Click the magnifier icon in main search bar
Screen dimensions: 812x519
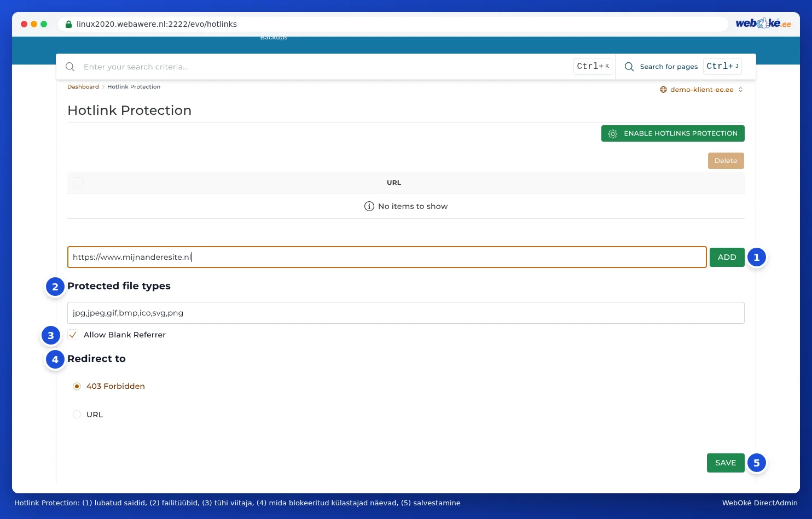(70, 67)
